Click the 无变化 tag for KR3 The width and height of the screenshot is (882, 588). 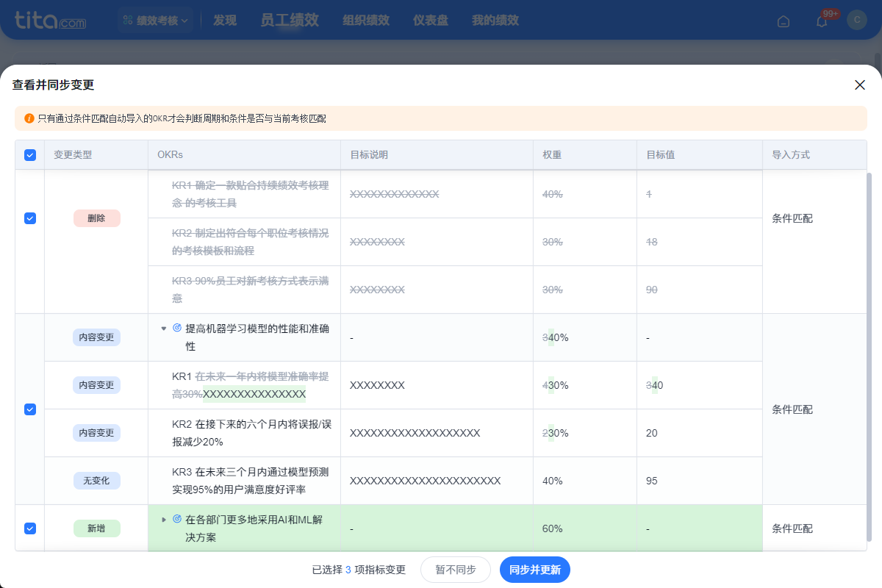[96, 481]
